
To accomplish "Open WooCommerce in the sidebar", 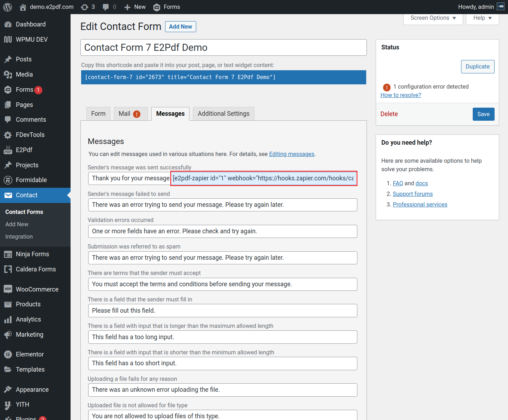I will (x=37, y=289).
